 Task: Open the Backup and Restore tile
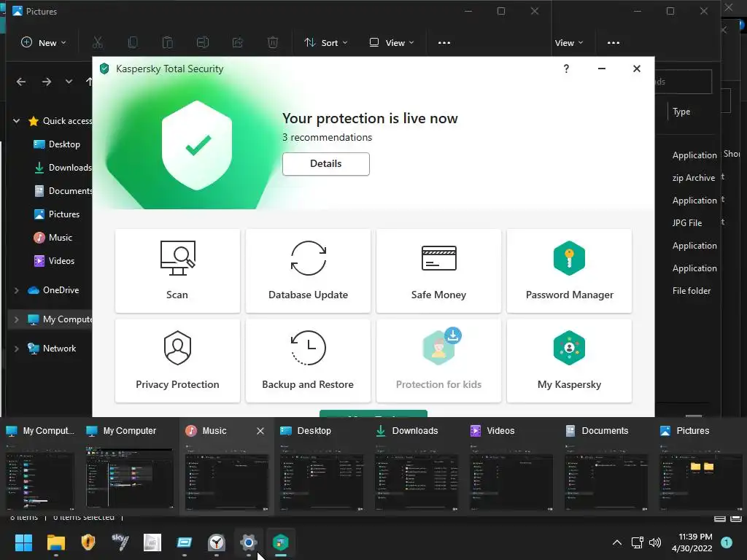[309, 360]
